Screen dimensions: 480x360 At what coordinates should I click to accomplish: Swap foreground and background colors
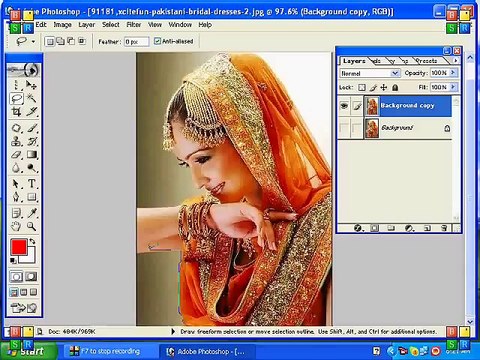(32, 241)
